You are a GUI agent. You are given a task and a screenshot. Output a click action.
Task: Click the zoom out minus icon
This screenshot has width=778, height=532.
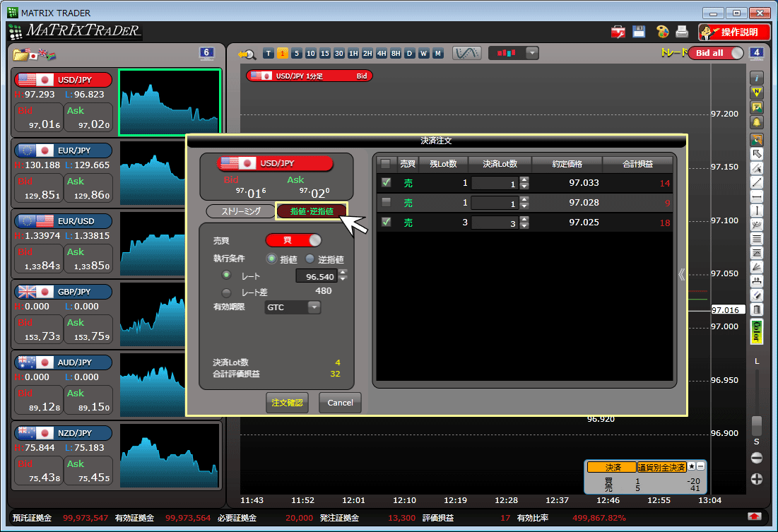(756, 458)
